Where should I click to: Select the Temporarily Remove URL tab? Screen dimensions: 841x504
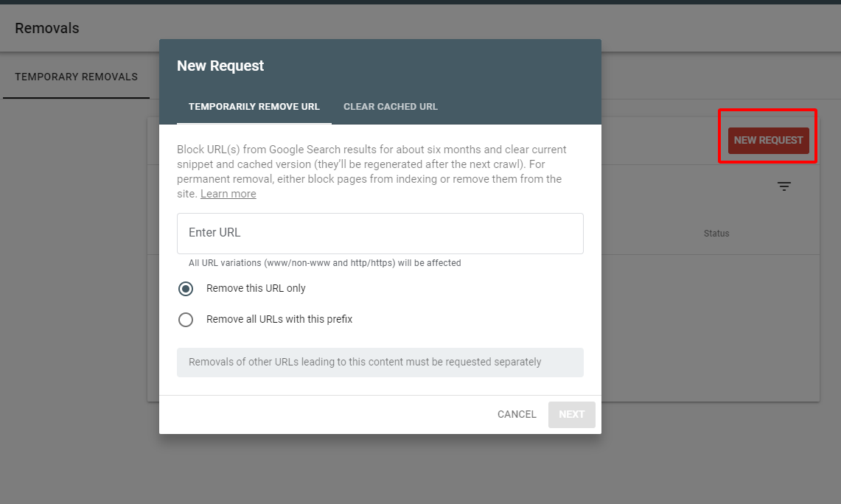click(254, 107)
